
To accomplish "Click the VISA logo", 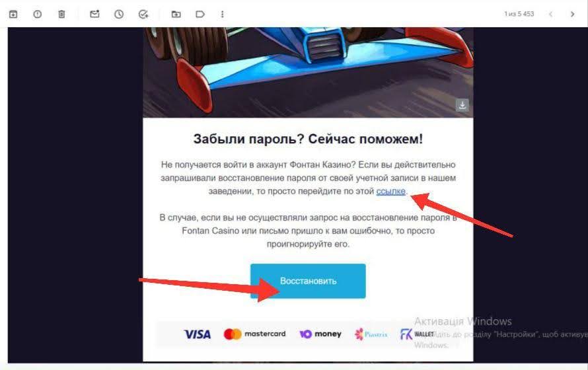I will pos(198,334).
